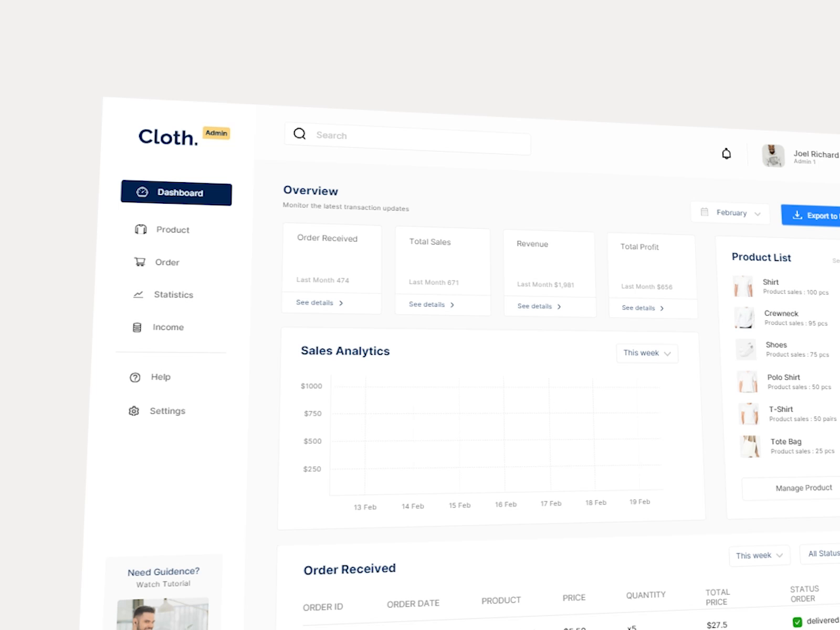Click the notification bell icon
The width and height of the screenshot is (840, 630).
pyautogui.click(x=727, y=153)
